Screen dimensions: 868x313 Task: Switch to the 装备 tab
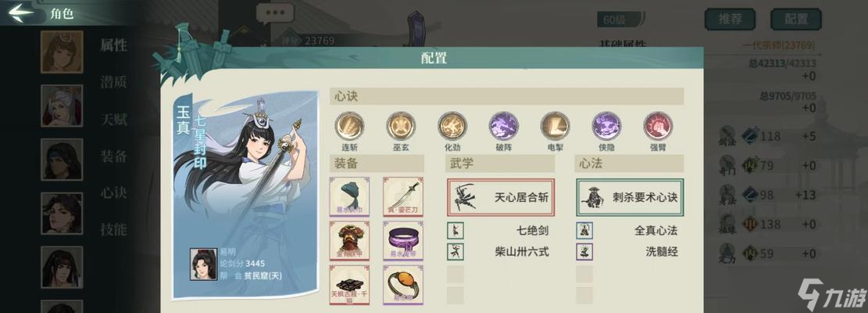click(x=113, y=156)
